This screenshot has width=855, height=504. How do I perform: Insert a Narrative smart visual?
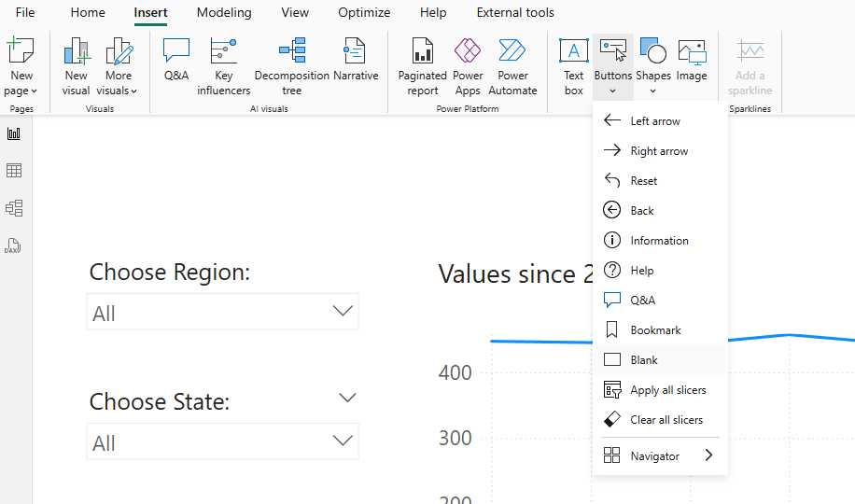(355, 60)
